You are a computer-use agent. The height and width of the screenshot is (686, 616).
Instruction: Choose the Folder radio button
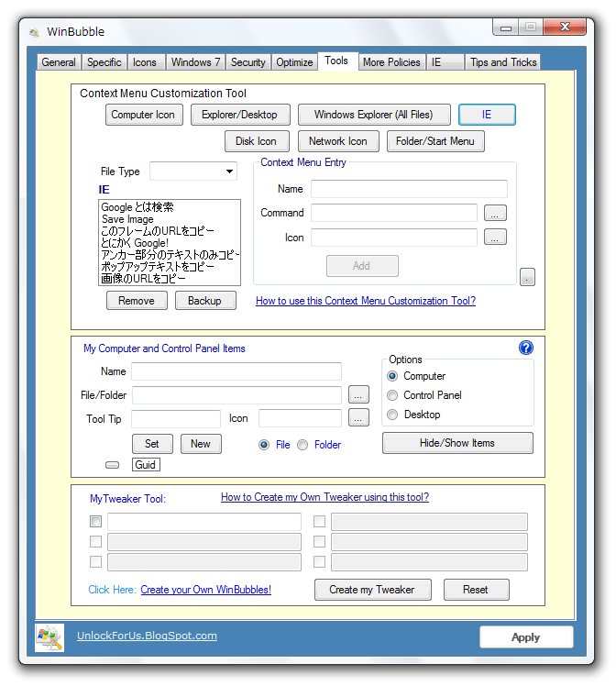302,445
